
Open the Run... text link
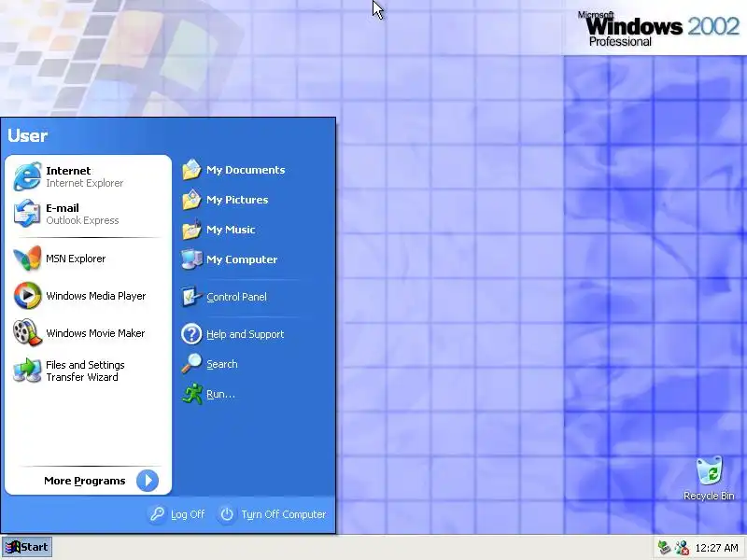coord(220,394)
